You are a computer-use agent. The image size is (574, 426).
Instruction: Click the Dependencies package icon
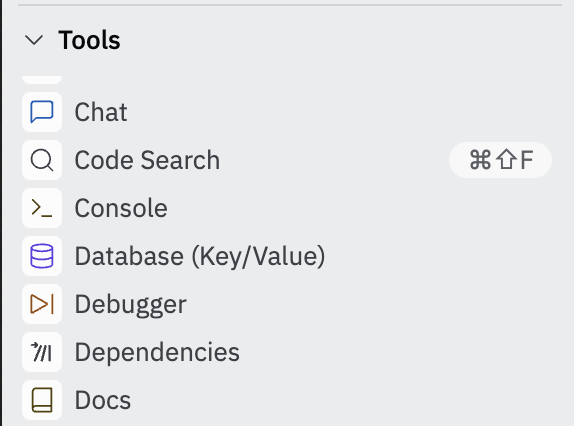pos(42,352)
